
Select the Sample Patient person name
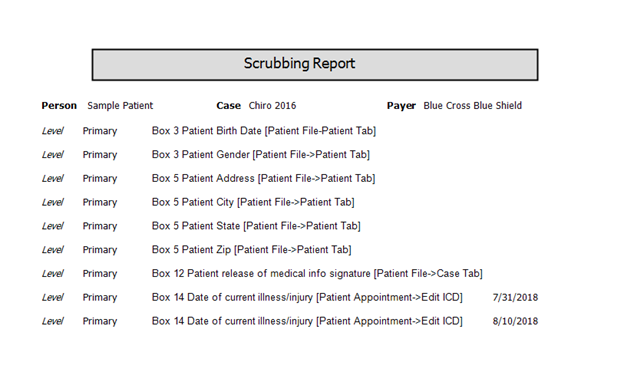(x=120, y=106)
